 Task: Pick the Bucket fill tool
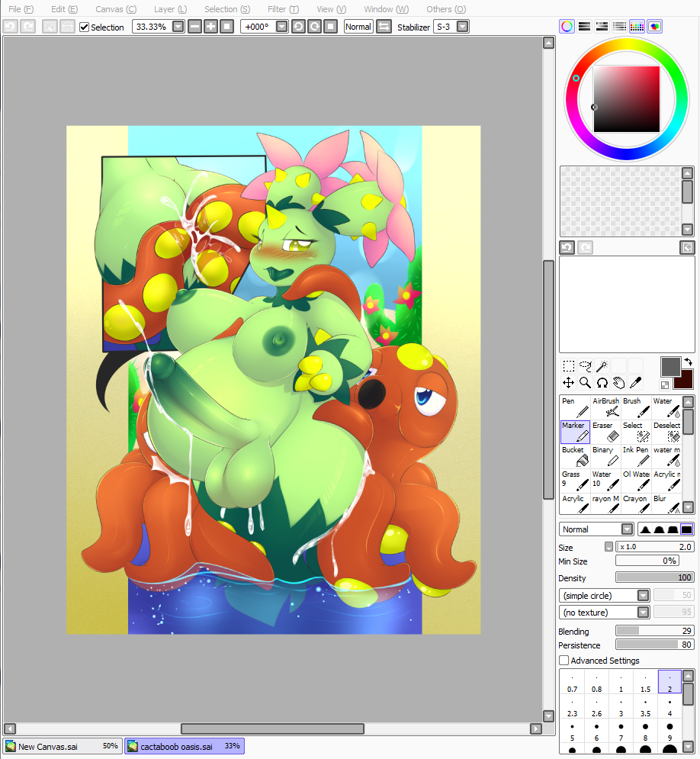[x=575, y=456]
